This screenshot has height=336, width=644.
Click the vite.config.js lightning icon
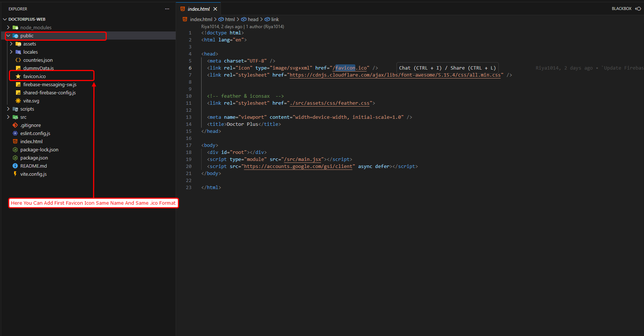(15, 174)
